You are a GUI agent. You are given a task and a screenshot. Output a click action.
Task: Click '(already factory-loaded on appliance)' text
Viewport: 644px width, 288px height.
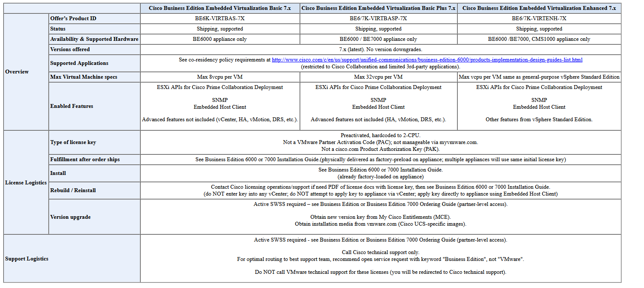pos(381,177)
